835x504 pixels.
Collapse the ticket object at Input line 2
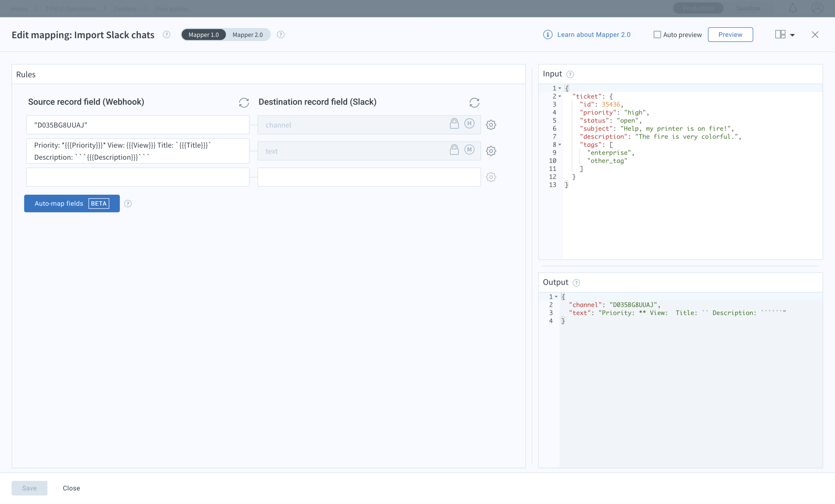point(560,96)
